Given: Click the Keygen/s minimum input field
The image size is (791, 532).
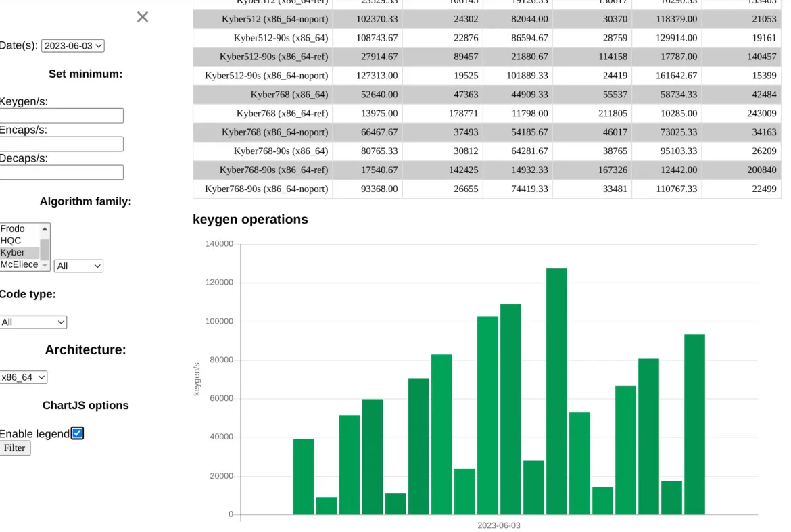Looking at the screenshot, I should (x=61, y=116).
